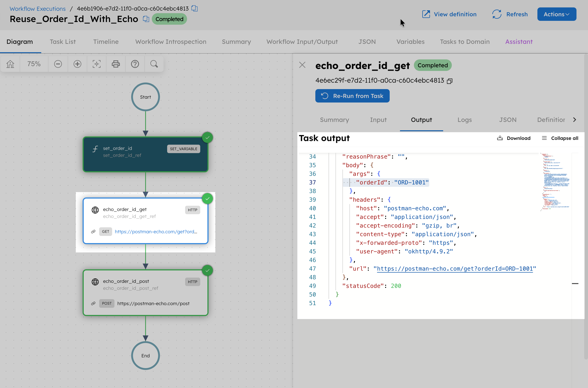Zoom out of the workflow diagram
588x388 pixels.
tap(58, 64)
